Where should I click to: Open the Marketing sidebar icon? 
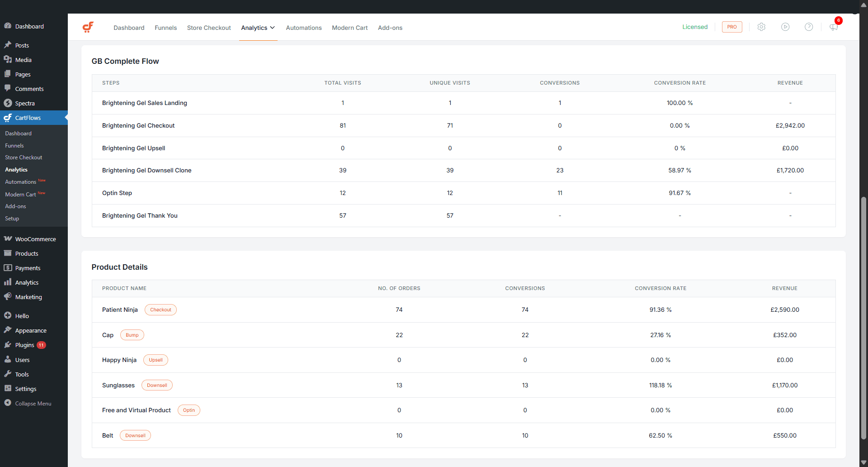click(x=8, y=296)
